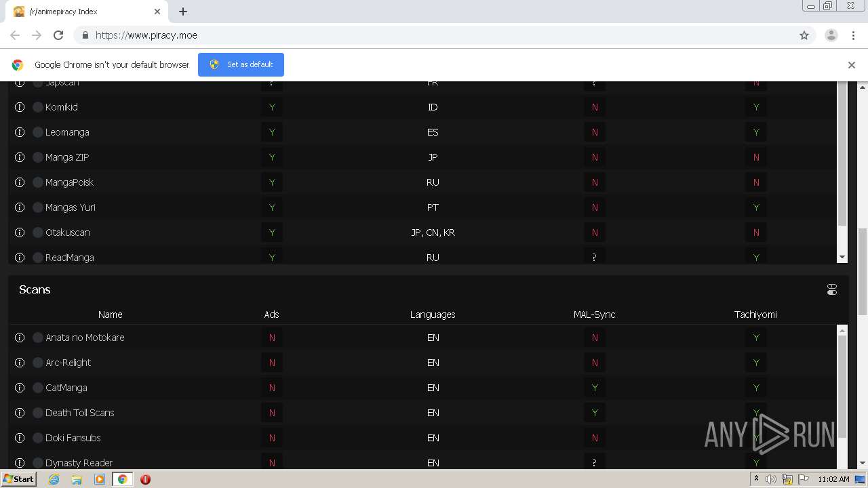
Task: Bookmark this page with star icon
Action: pos(804,35)
